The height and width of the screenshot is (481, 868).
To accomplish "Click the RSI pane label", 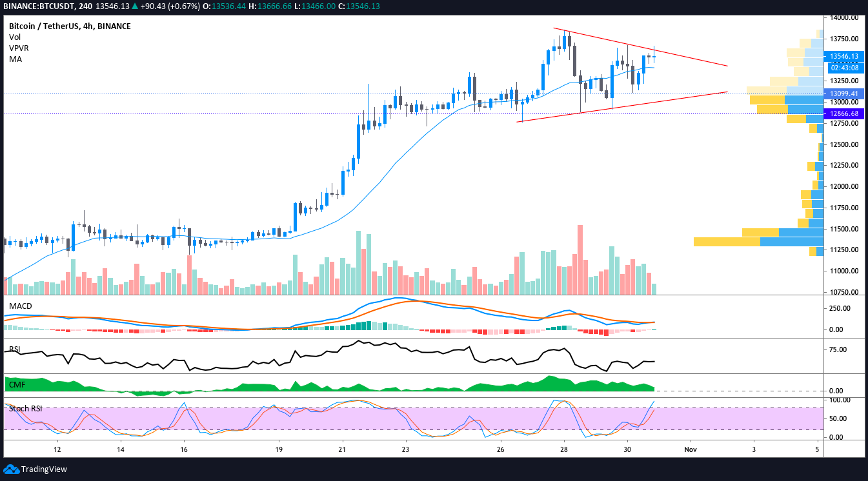I will click(15, 349).
